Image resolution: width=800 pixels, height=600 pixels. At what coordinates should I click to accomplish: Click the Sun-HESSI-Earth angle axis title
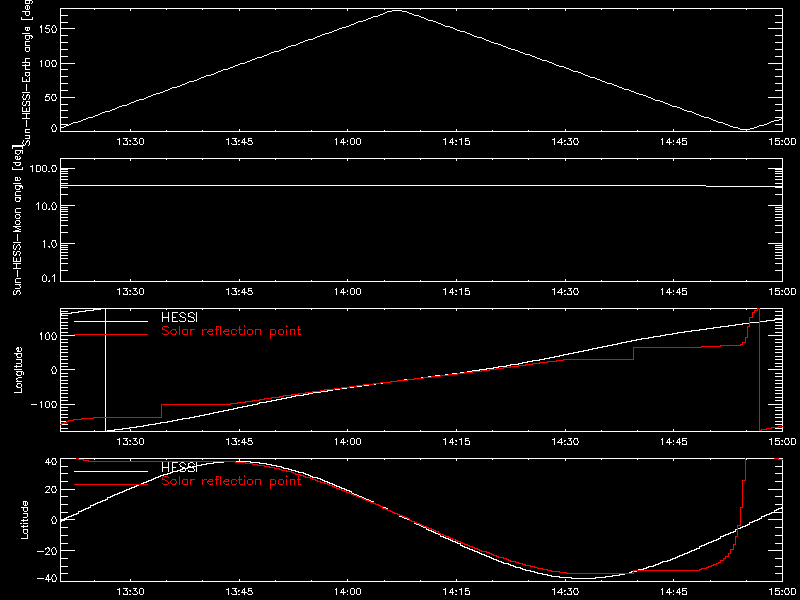tap(29, 71)
